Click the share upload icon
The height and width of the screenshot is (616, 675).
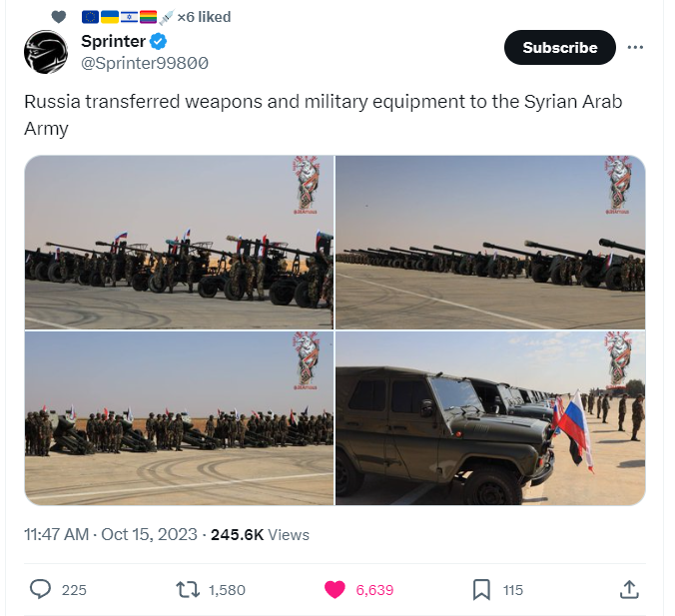[629, 590]
